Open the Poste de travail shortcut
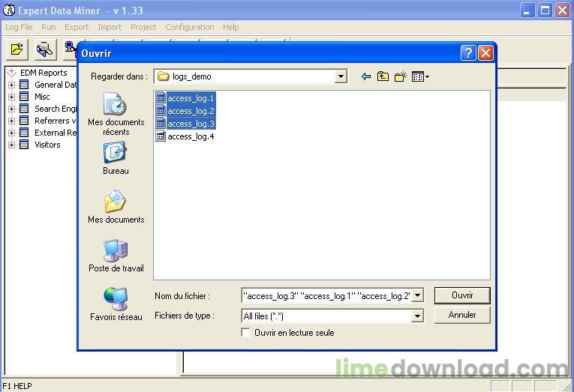Viewport: 574px width, 392px height. pos(116,256)
